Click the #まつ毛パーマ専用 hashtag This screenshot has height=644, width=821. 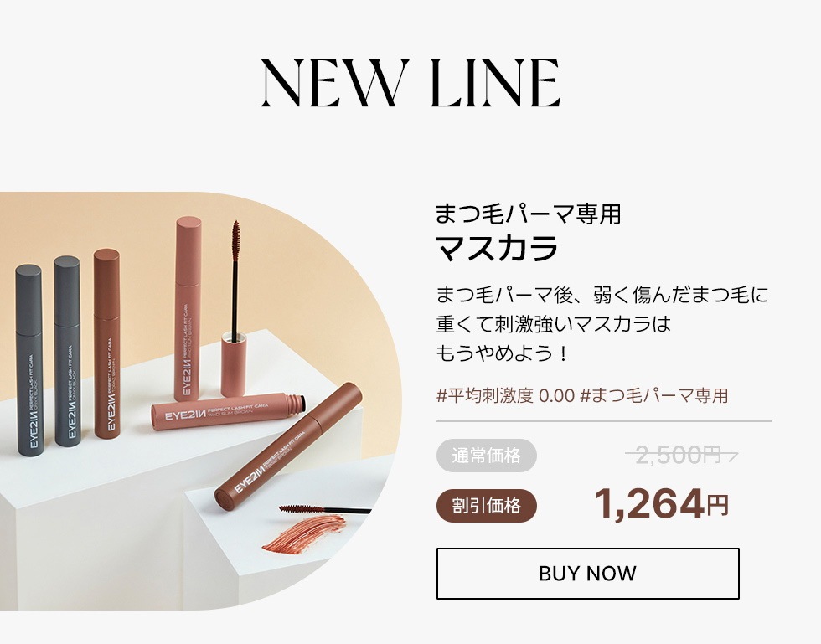(x=654, y=395)
